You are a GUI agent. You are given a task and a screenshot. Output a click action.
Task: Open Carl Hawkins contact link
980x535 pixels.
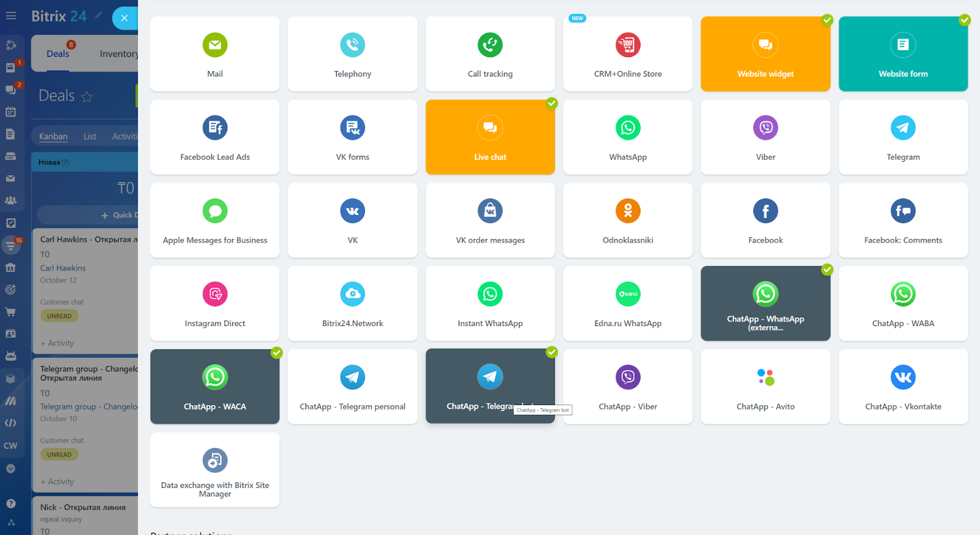click(63, 268)
